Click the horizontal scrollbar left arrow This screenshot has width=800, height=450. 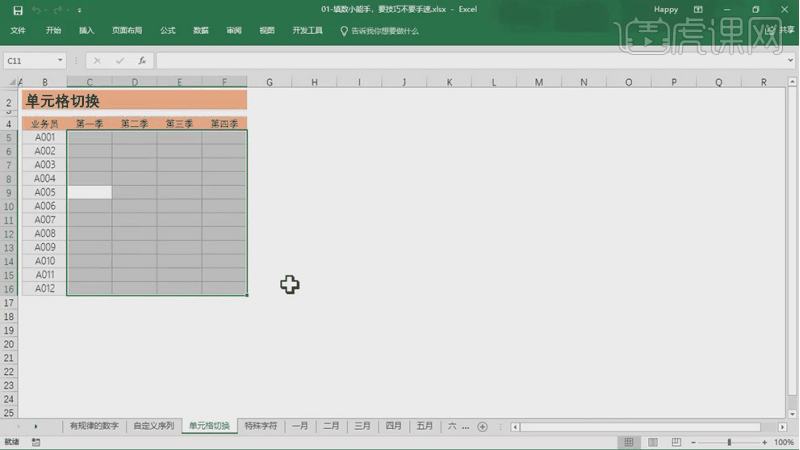coord(515,427)
